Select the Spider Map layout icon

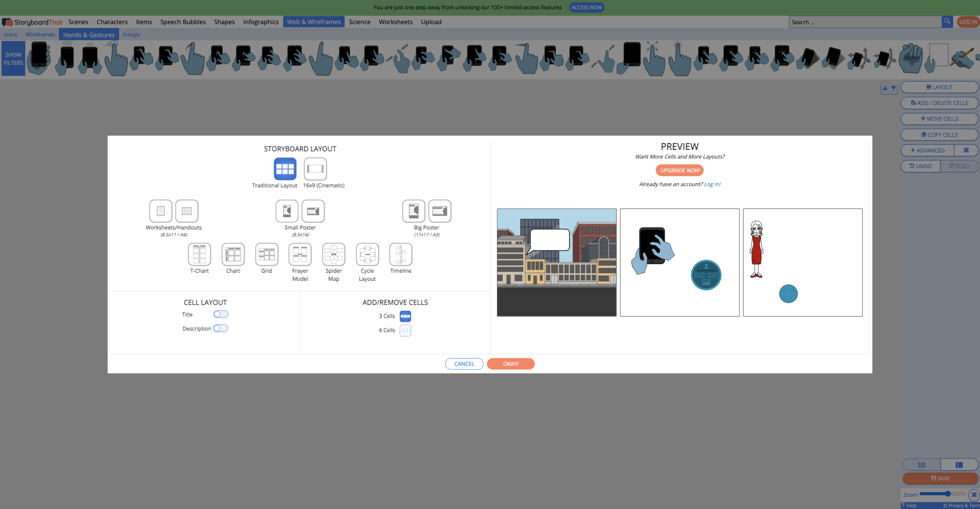334,254
